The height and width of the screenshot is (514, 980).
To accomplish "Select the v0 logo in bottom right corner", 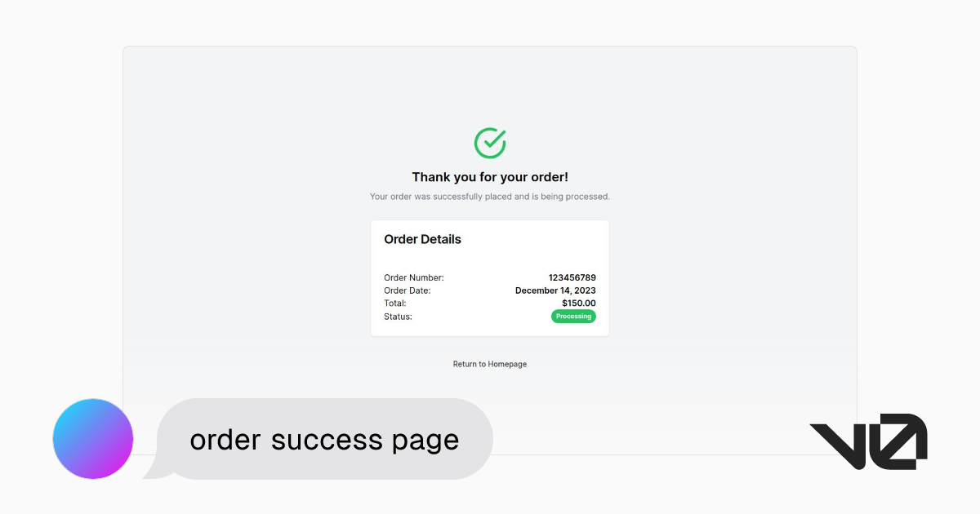I will (x=868, y=441).
